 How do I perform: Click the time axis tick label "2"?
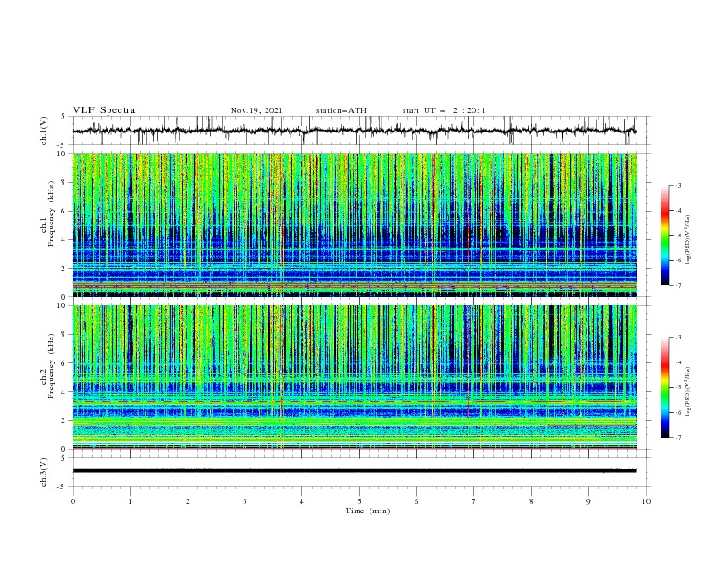point(188,501)
